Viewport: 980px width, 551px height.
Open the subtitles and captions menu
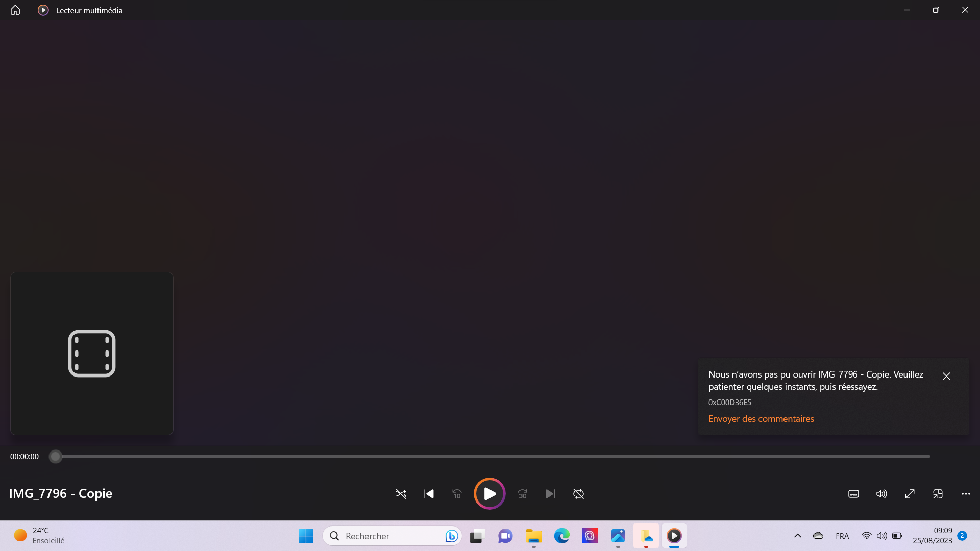pos(853,494)
